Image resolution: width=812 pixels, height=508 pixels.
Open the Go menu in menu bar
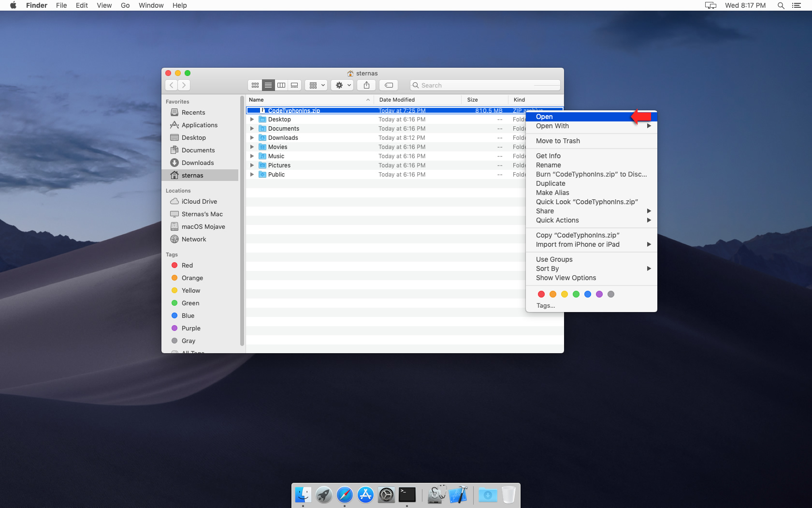point(125,5)
